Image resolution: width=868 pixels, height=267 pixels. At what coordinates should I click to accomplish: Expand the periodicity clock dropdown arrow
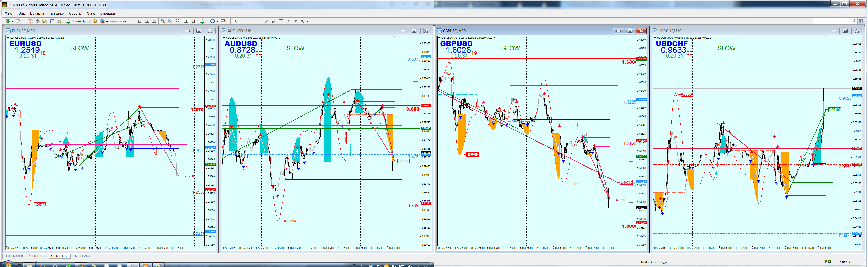tap(217, 21)
